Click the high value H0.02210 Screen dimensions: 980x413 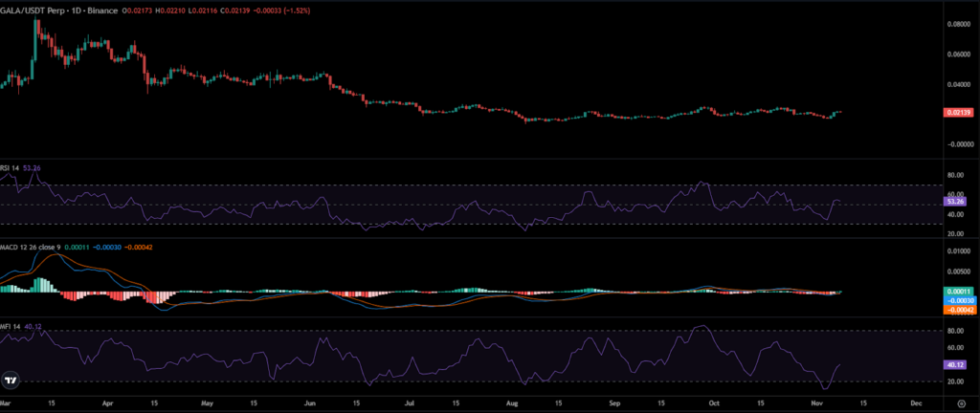pyautogui.click(x=169, y=11)
